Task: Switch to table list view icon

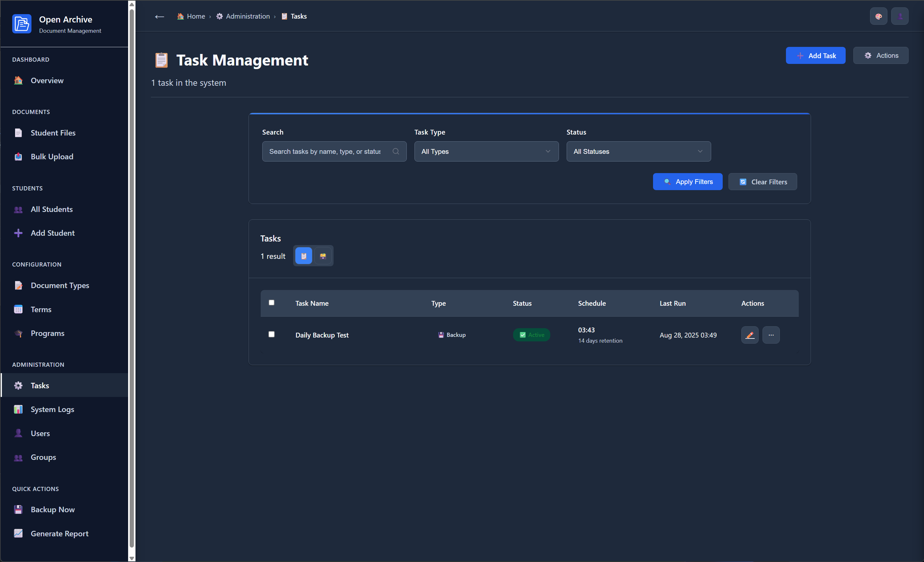Action: (x=304, y=256)
